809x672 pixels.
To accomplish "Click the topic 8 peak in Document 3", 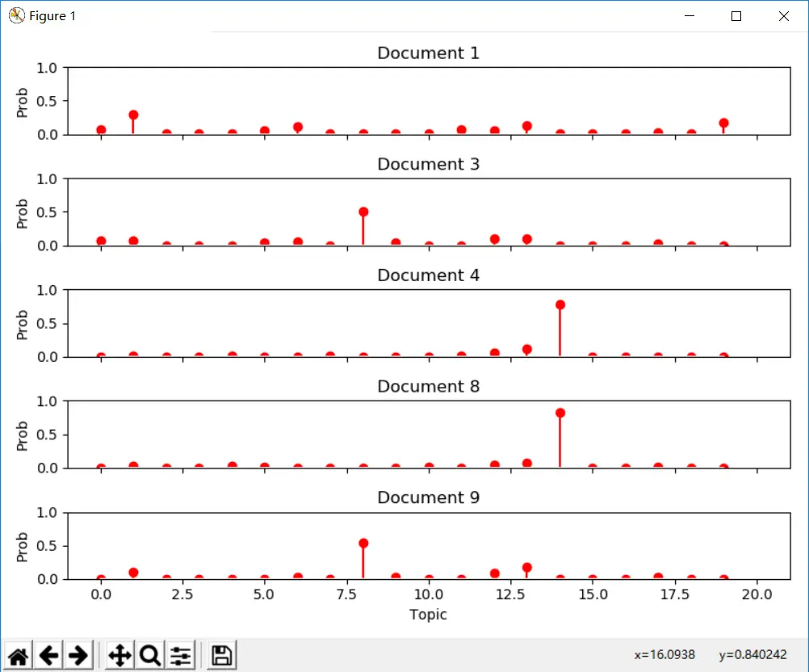I will [363, 212].
